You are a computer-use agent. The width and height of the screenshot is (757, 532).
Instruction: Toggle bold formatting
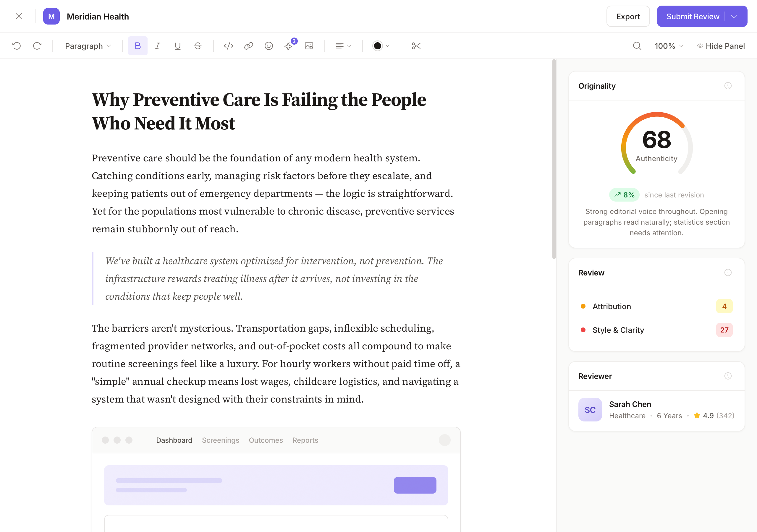click(138, 46)
